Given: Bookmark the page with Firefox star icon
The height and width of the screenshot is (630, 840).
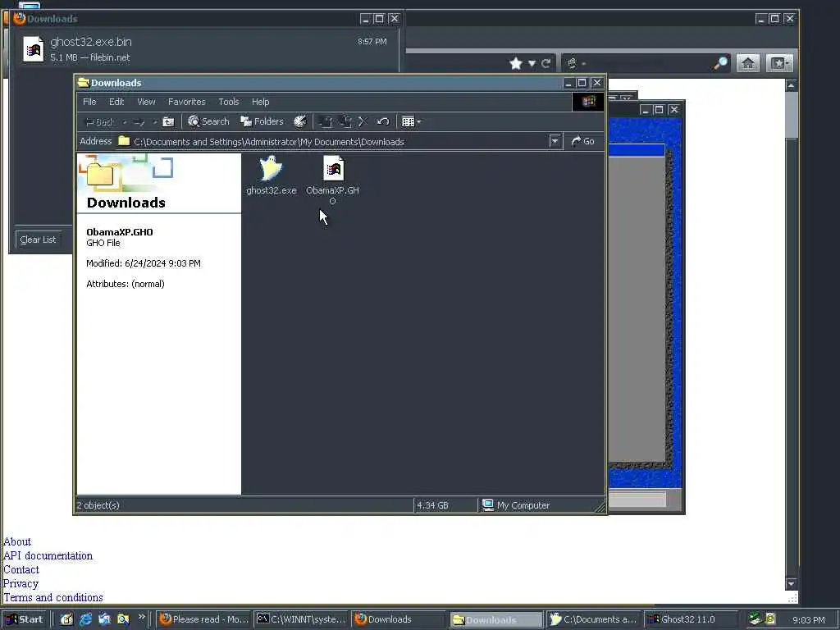Looking at the screenshot, I should (x=515, y=64).
